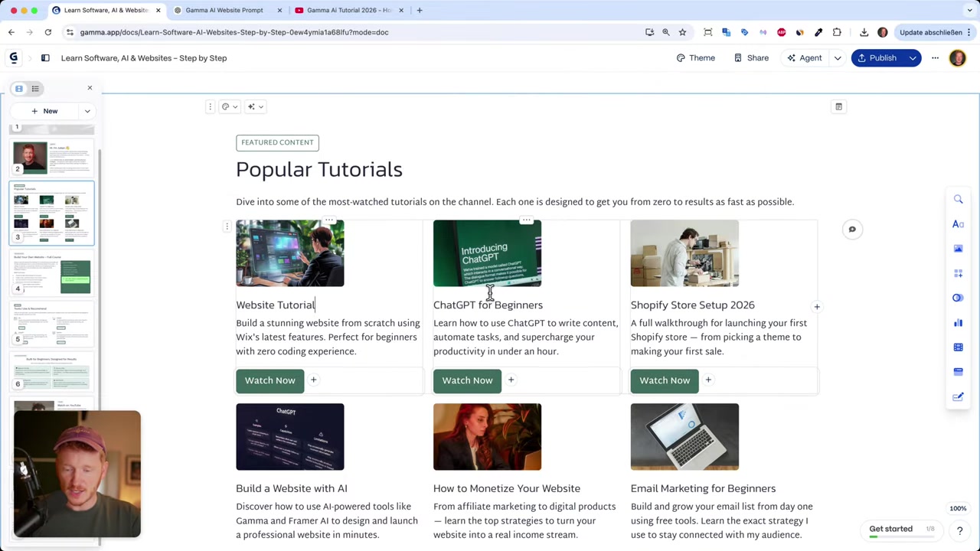The image size is (980, 551).
Task: Open card options three-dot handle
Action: click(210, 106)
